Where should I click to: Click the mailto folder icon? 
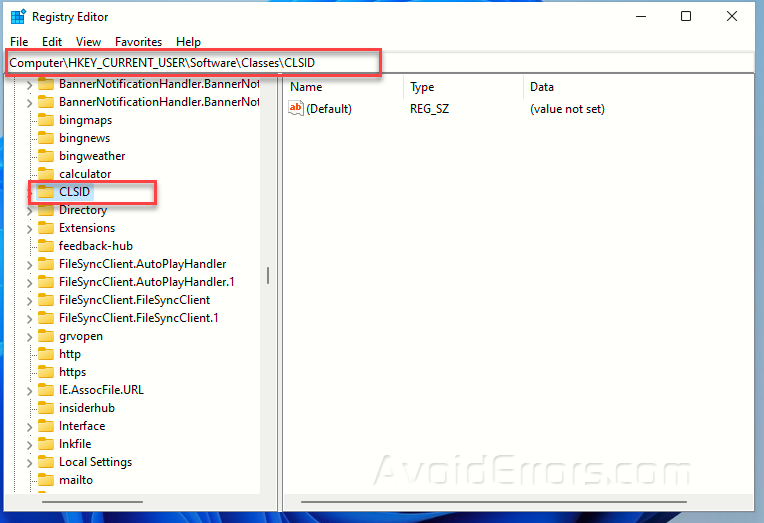46,480
